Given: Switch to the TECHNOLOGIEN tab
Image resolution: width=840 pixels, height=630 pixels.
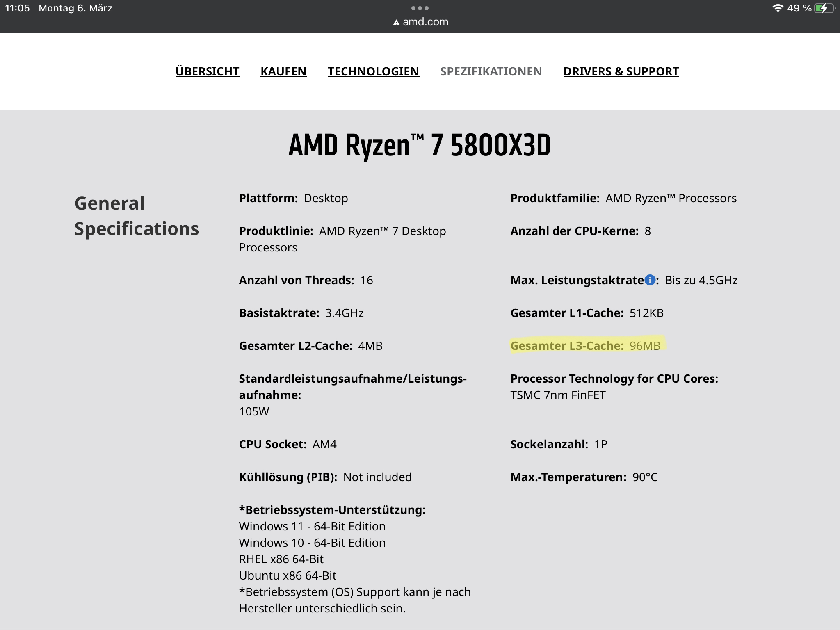Looking at the screenshot, I should click(373, 71).
